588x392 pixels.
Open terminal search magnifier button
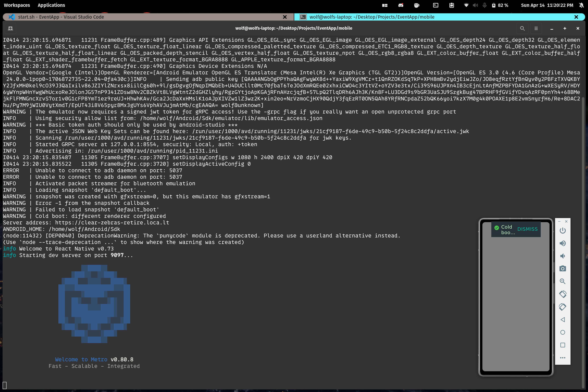click(x=522, y=28)
